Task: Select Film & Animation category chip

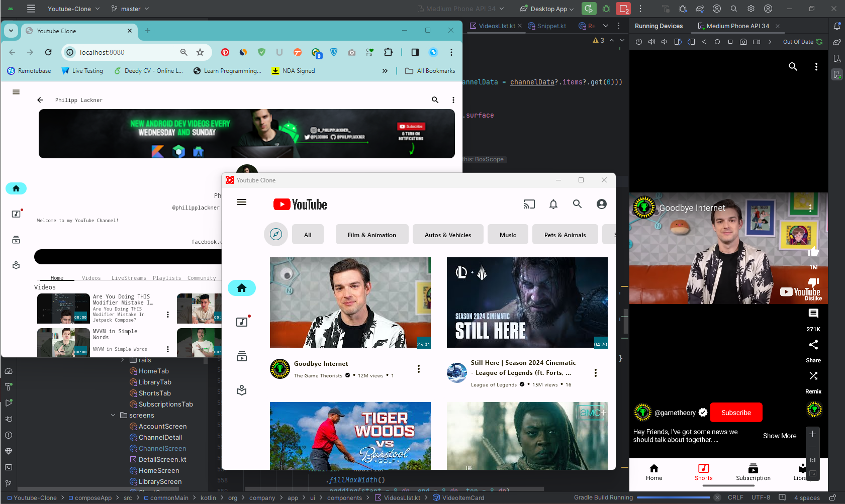Action: tap(372, 235)
